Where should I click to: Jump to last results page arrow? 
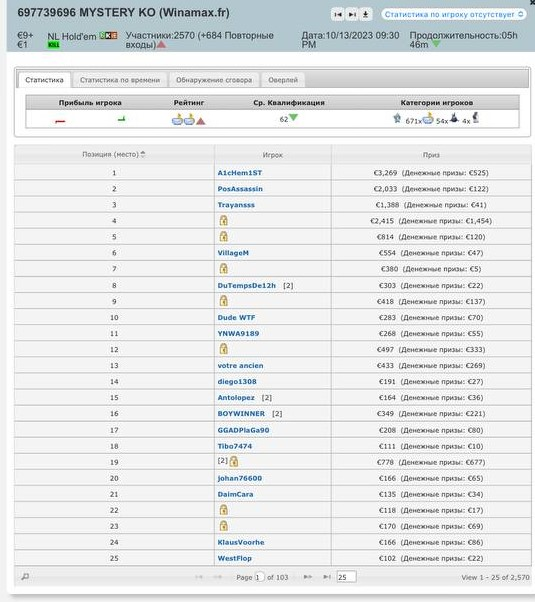[327, 577]
